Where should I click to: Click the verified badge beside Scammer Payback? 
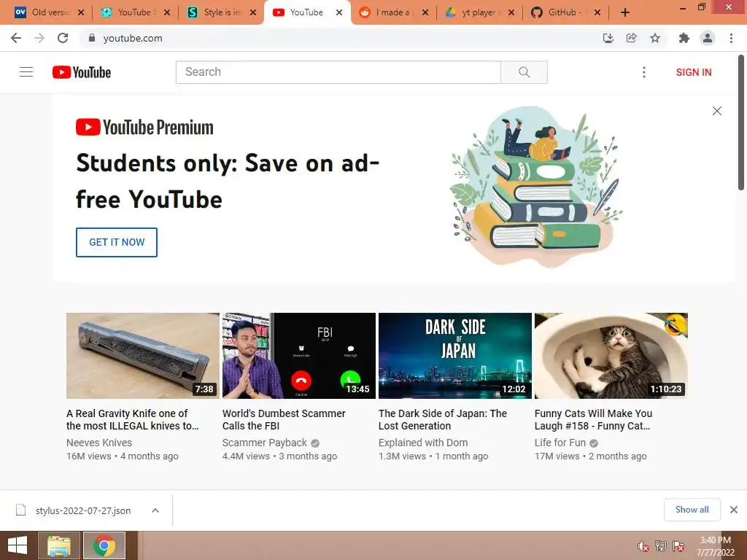[x=315, y=443]
